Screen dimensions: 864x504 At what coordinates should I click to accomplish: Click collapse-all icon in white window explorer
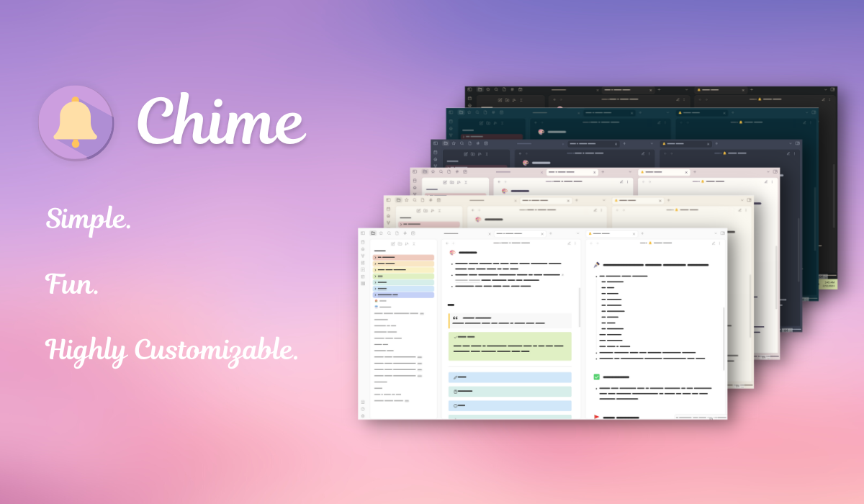[x=414, y=243]
